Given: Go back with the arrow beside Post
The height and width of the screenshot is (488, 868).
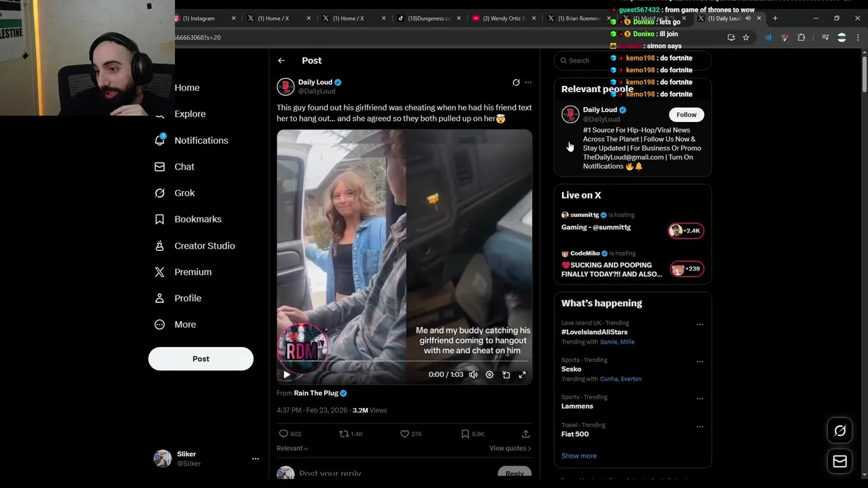Looking at the screenshot, I should pos(281,60).
